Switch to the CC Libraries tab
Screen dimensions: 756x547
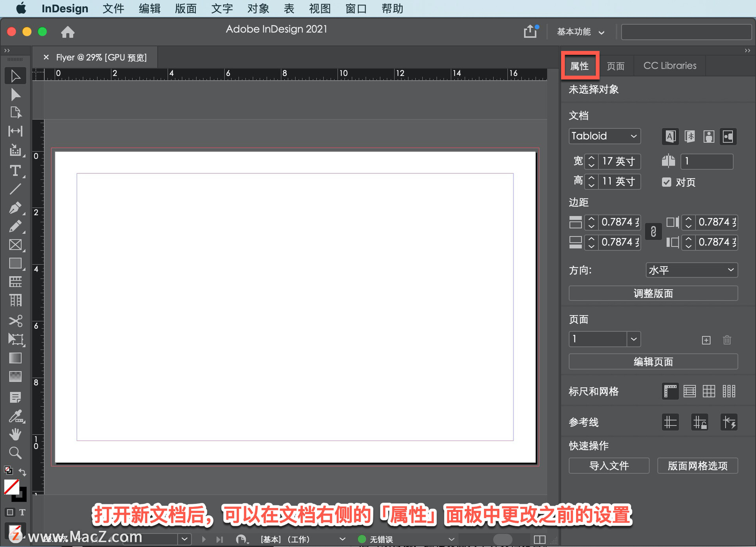pos(669,66)
